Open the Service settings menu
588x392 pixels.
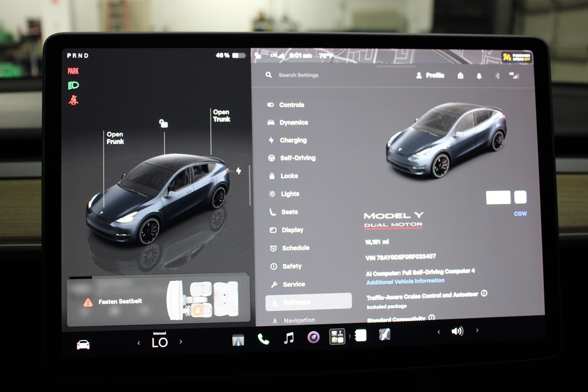[x=288, y=284]
